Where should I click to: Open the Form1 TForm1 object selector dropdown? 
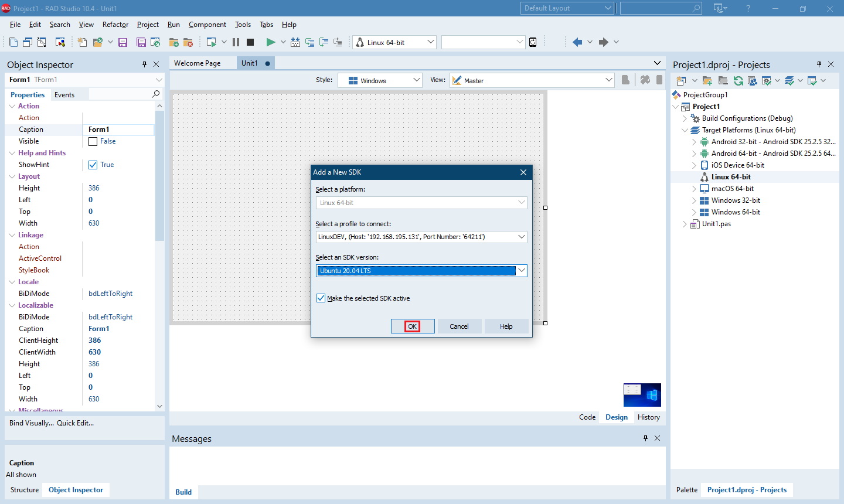pyautogui.click(x=158, y=80)
